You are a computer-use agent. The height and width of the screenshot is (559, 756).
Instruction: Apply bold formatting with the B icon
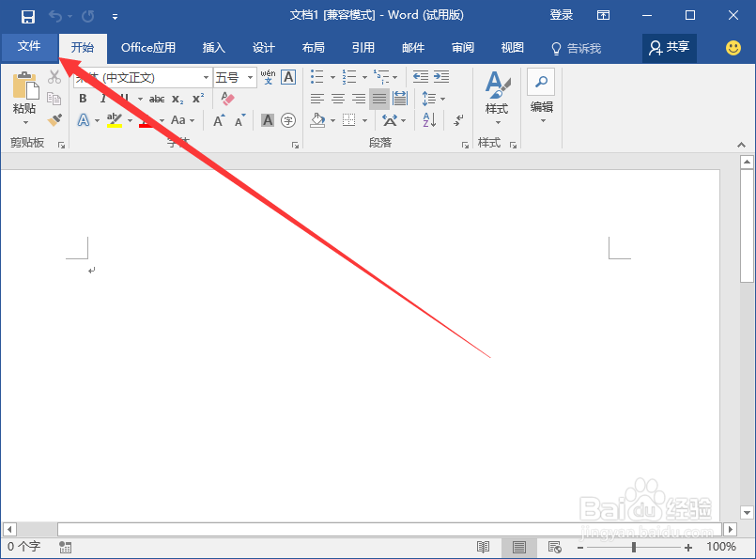tap(82, 99)
